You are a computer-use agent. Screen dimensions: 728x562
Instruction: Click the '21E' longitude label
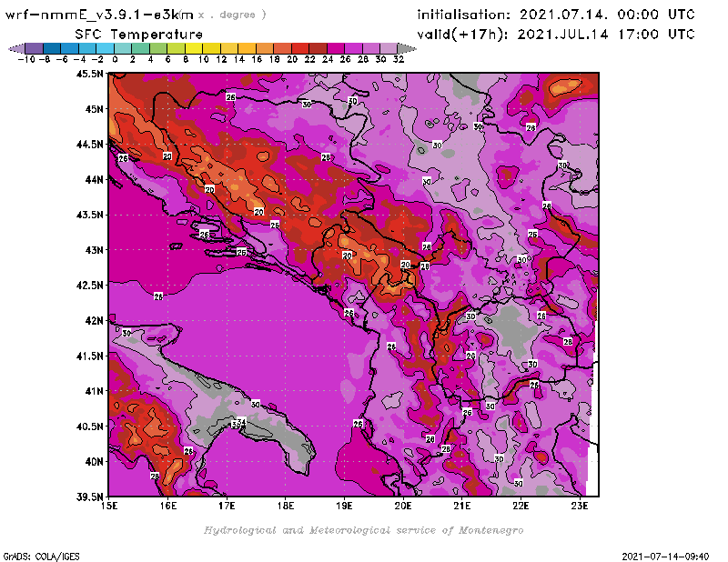tap(462, 506)
